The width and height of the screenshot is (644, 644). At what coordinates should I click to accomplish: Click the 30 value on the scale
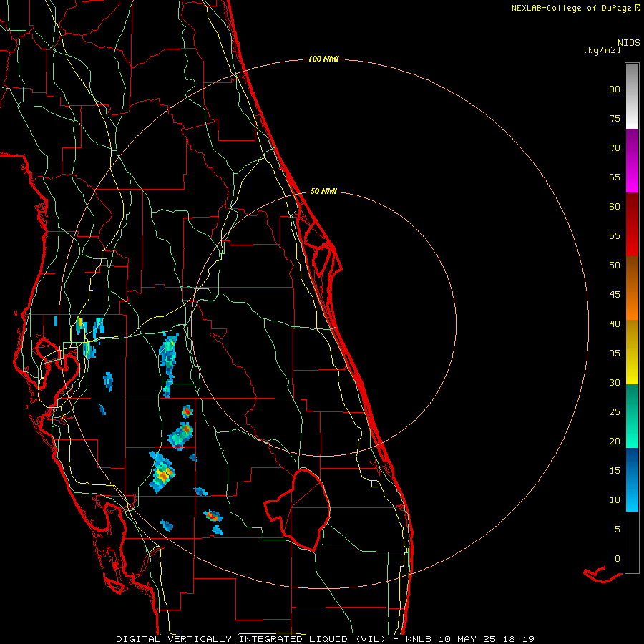[x=615, y=382]
